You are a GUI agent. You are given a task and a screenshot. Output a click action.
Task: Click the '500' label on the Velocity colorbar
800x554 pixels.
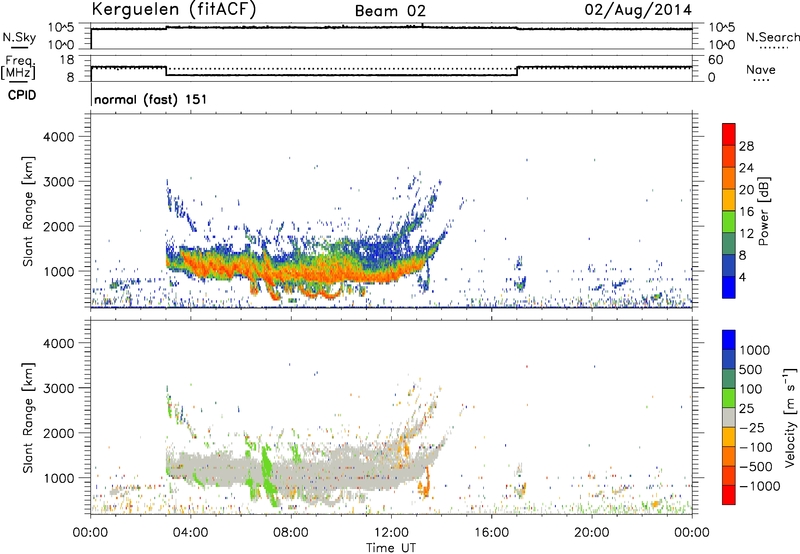(x=751, y=370)
